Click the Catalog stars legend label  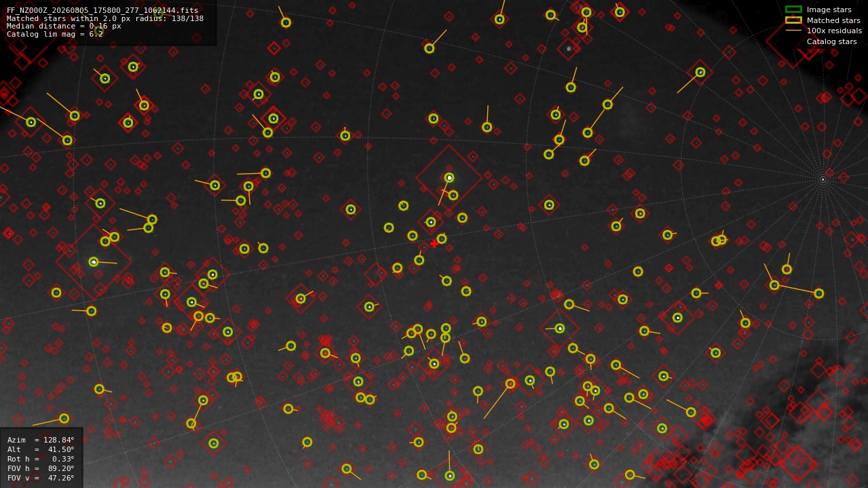click(x=831, y=42)
